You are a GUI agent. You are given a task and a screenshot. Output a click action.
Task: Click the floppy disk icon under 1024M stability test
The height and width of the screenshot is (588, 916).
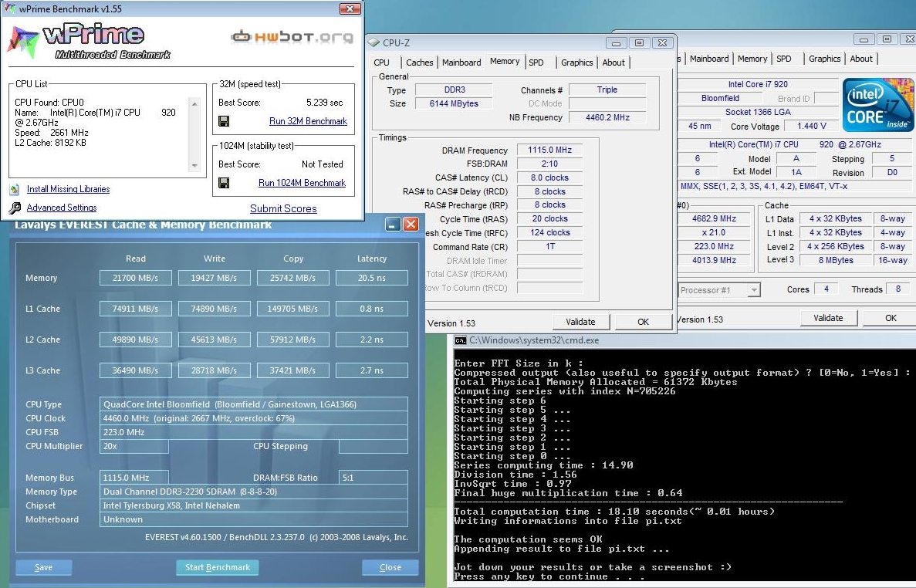point(224,183)
